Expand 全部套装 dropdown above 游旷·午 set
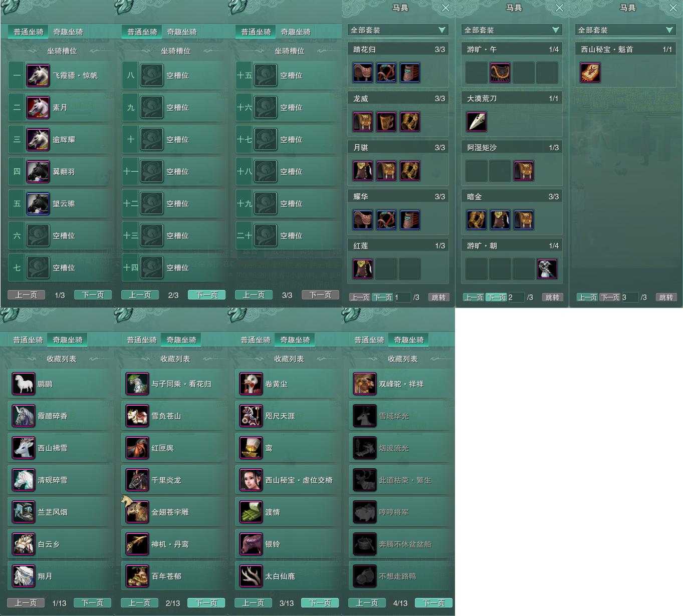 (x=512, y=30)
